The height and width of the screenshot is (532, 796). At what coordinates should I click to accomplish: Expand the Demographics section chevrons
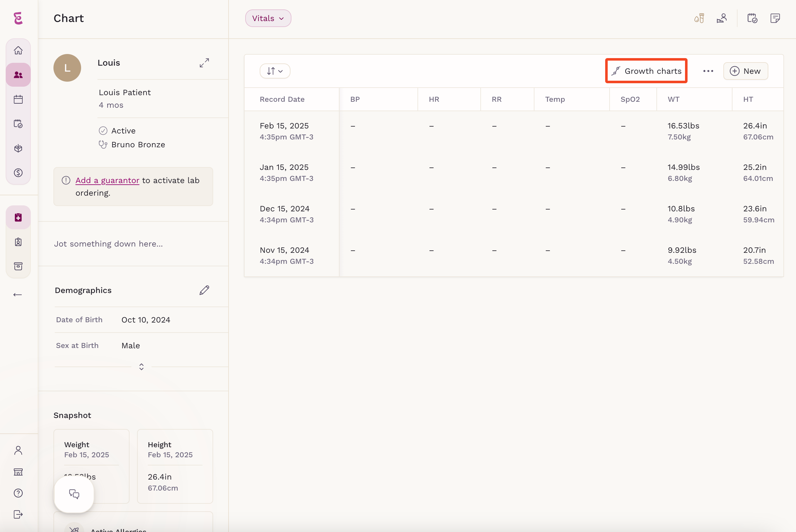pos(141,367)
